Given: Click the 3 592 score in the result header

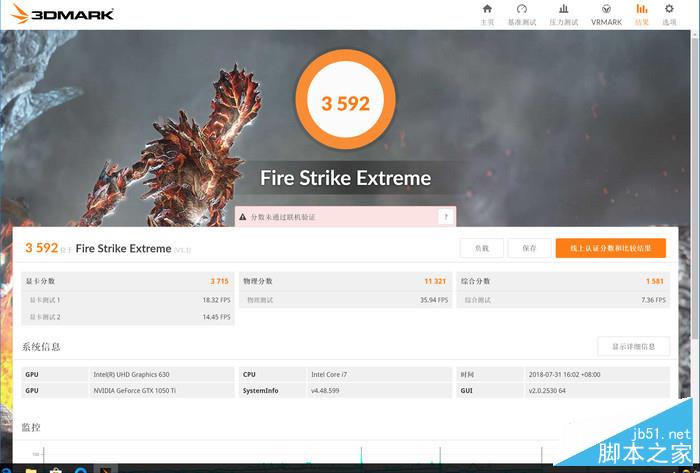Looking at the screenshot, I should tap(42, 248).
